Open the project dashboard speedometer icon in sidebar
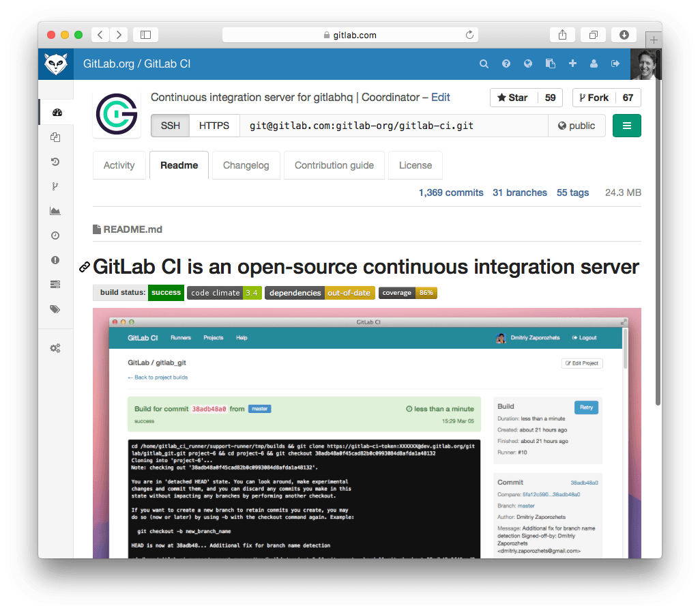 pos(56,113)
